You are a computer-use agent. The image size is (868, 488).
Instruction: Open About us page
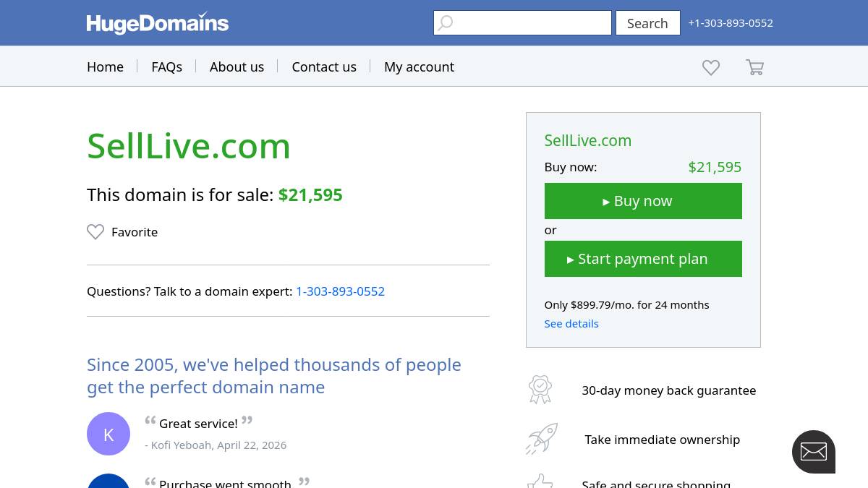237,67
